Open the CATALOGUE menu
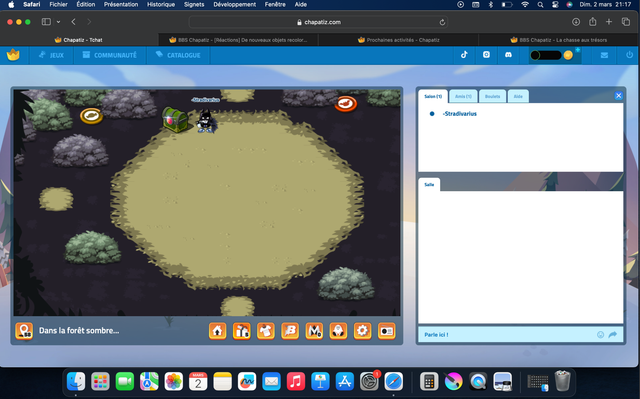640x399 pixels. [x=178, y=55]
